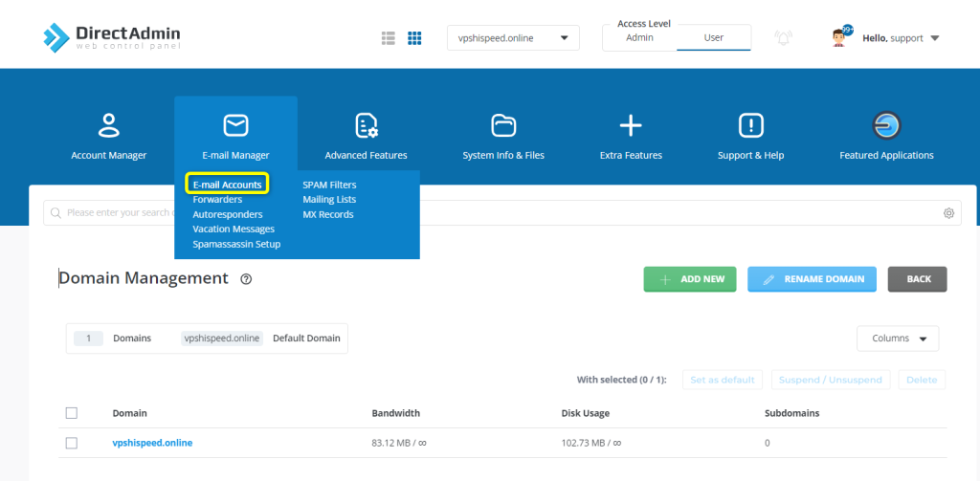
Task: Tick the checkbox for vpshispeed.online row
Action: click(x=72, y=443)
